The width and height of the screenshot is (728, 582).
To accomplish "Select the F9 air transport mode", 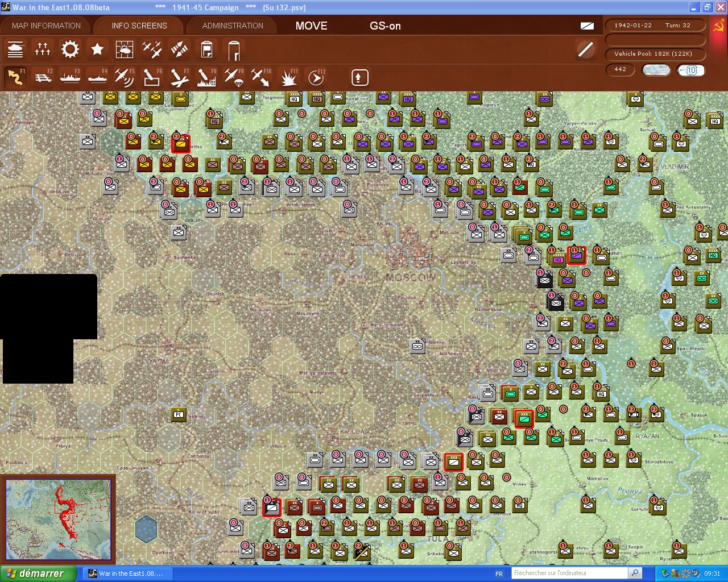I will click(x=234, y=77).
